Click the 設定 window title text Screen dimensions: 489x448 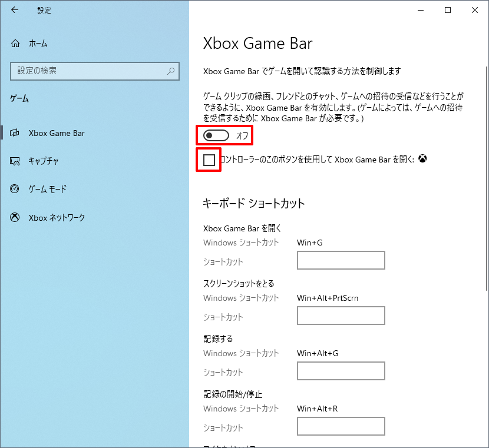pyautogui.click(x=44, y=10)
